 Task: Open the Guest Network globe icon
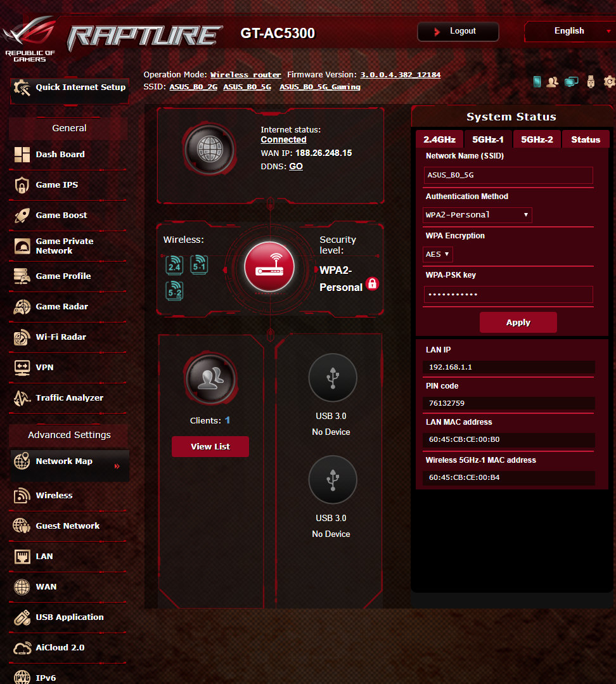22,526
